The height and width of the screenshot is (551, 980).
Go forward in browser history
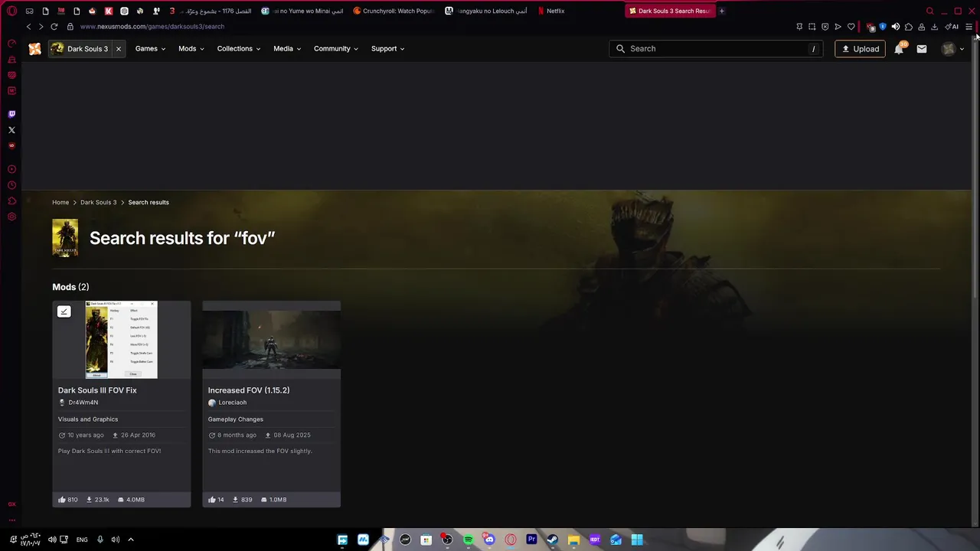tap(41, 27)
